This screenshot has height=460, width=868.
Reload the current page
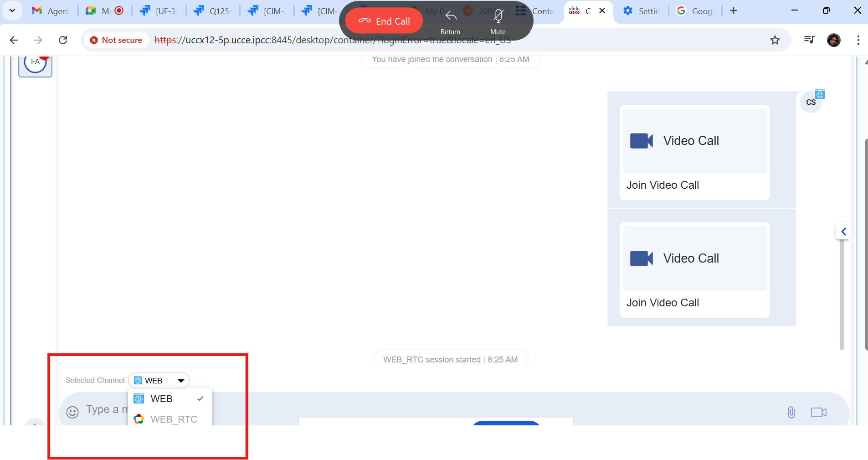click(x=63, y=40)
